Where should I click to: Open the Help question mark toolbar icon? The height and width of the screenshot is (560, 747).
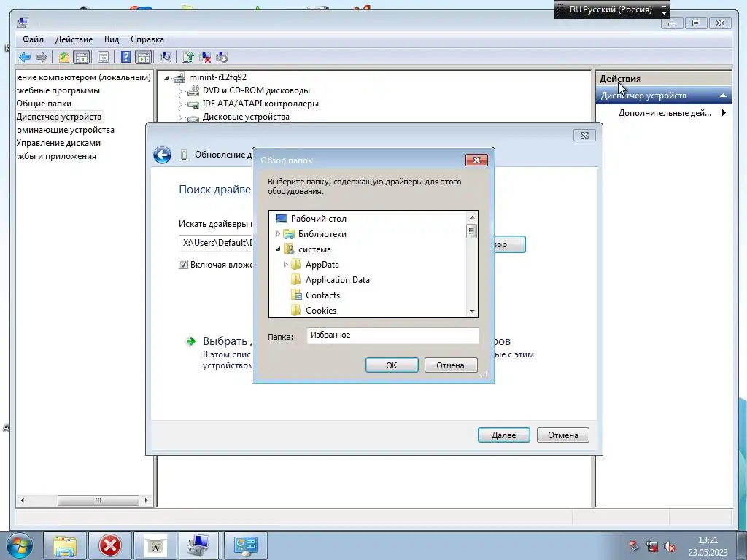coord(125,58)
